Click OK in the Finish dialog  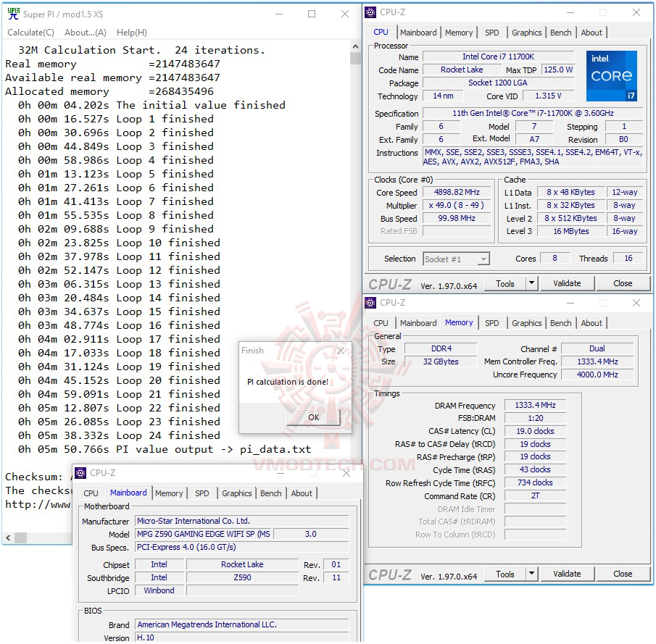(313, 417)
